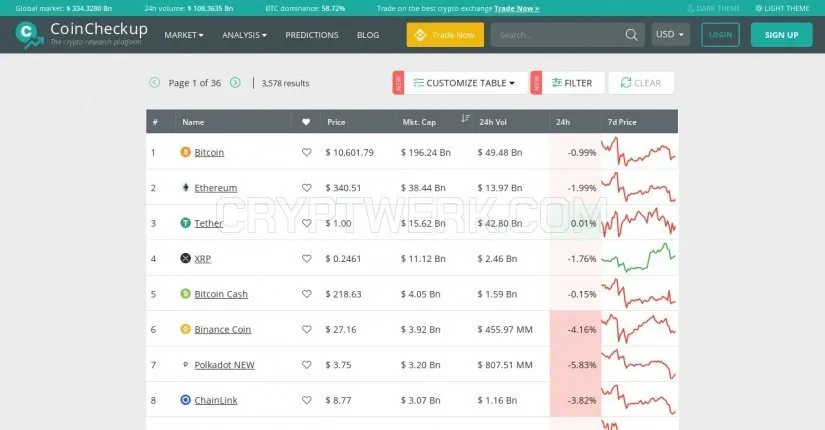Viewport: 825px width, 430px height.
Task: Open the USD currency dropdown
Action: click(670, 34)
